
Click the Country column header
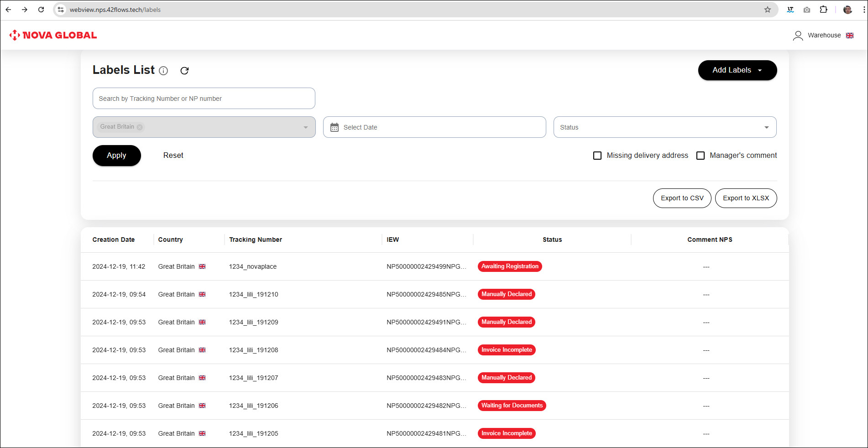pyautogui.click(x=171, y=240)
